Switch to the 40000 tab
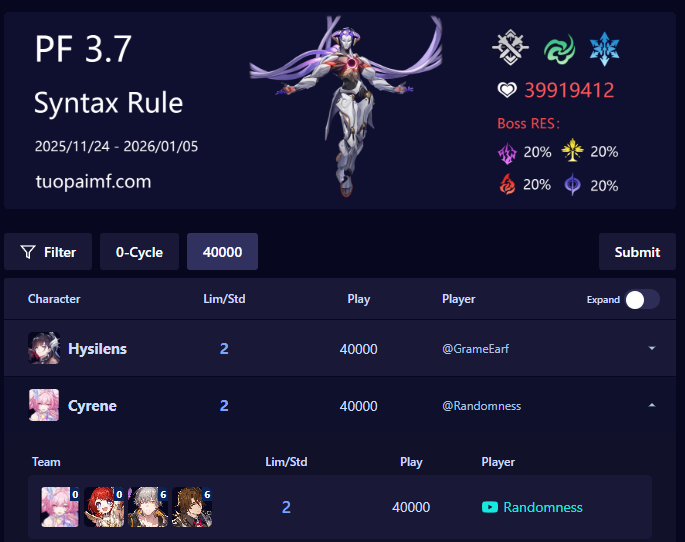 coord(222,252)
